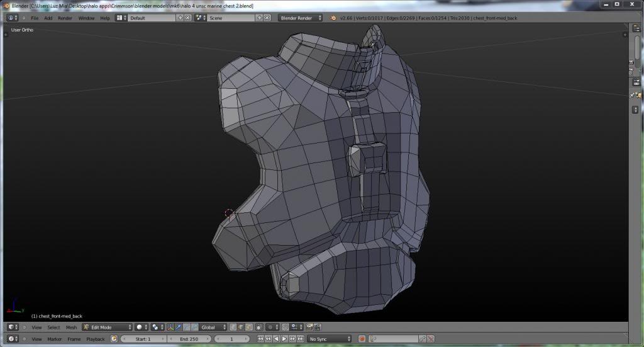Open the screen layout browser icon
The height and width of the screenshot is (347, 644).
[x=121, y=18]
